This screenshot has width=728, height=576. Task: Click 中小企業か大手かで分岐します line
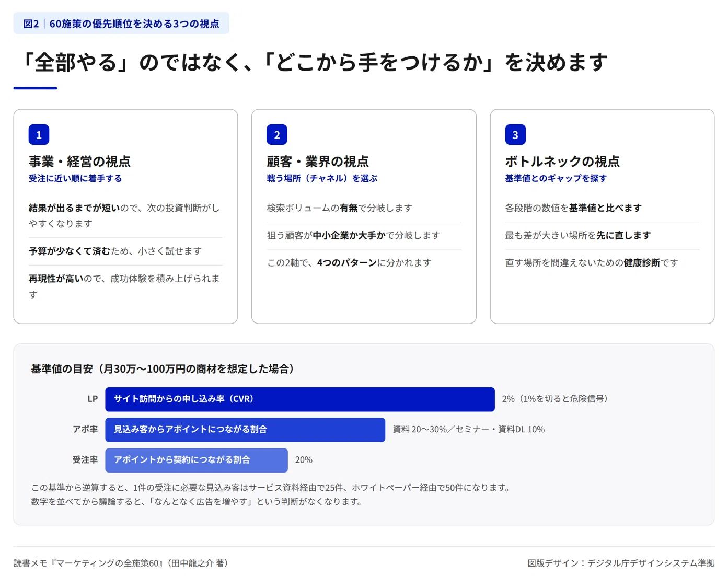pos(353,235)
